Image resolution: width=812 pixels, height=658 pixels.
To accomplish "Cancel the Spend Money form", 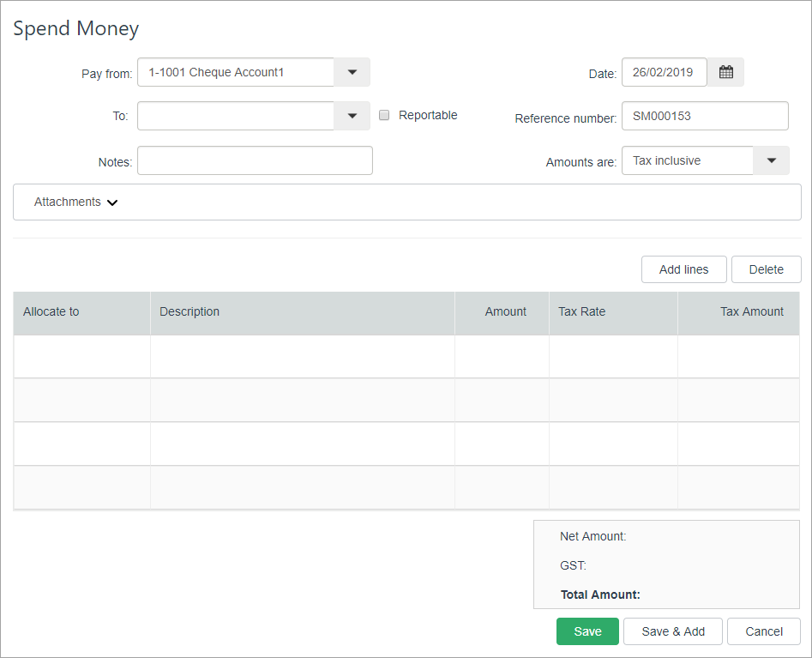I will tap(764, 631).
